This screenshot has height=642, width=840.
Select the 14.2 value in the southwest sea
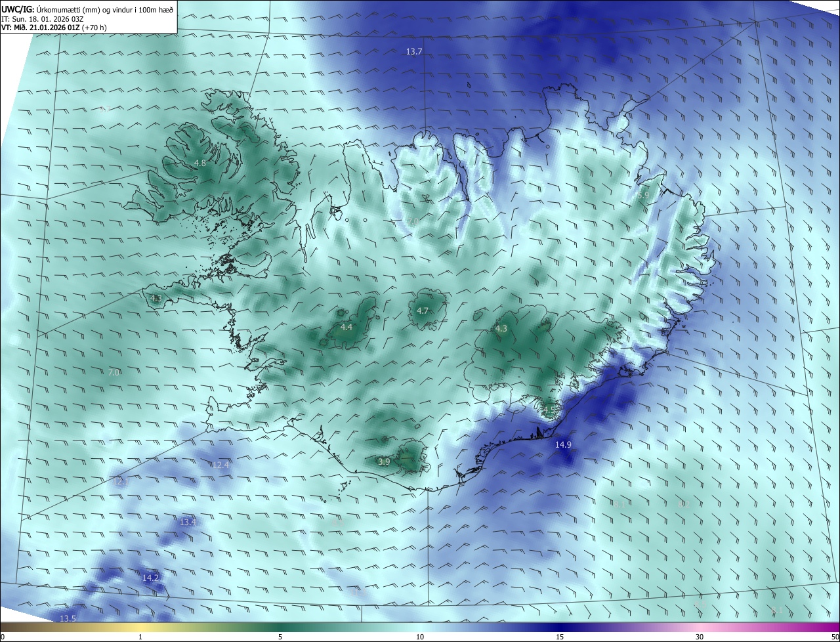(150, 578)
